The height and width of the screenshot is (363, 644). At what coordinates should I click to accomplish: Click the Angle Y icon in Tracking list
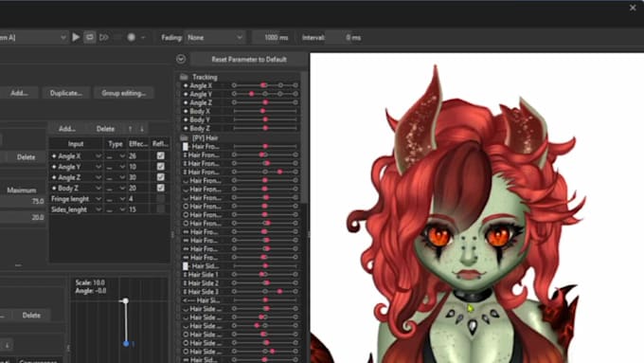pyautogui.click(x=186, y=94)
